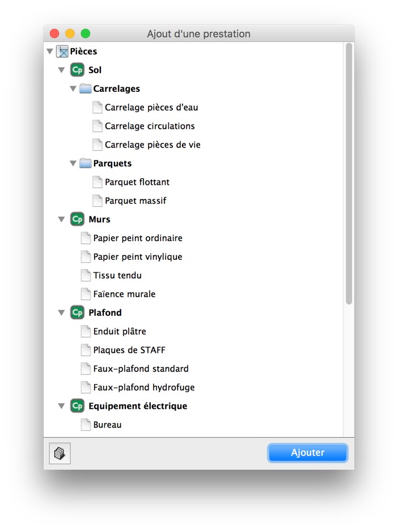Click the green Cp icon beside Sol

[77, 70]
